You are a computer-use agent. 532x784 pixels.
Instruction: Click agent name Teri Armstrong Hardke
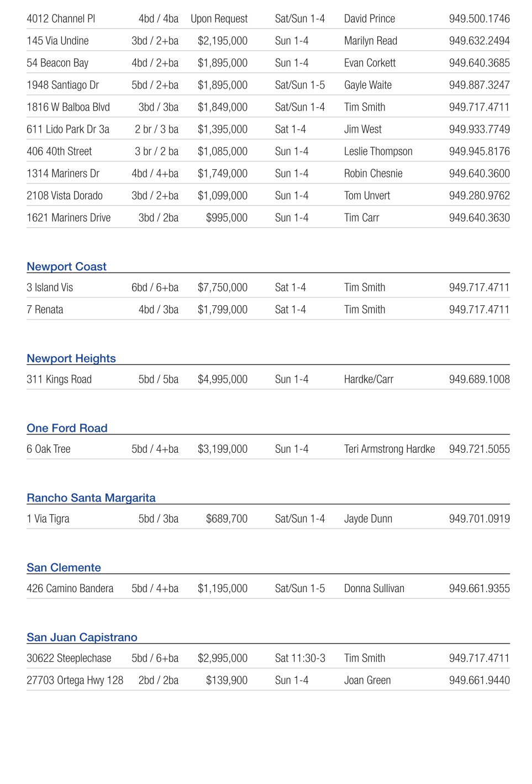(x=389, y=449)
